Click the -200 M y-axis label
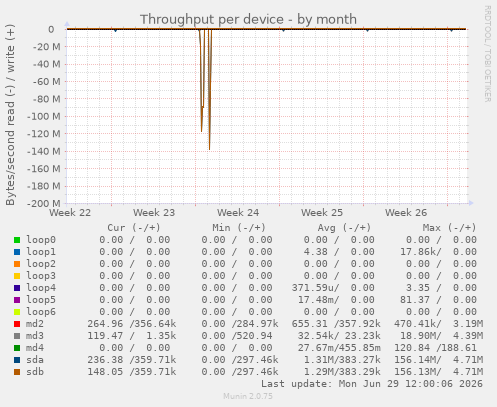Image resolution: width=497 pixels, height=407 pixels. [44, 203]
